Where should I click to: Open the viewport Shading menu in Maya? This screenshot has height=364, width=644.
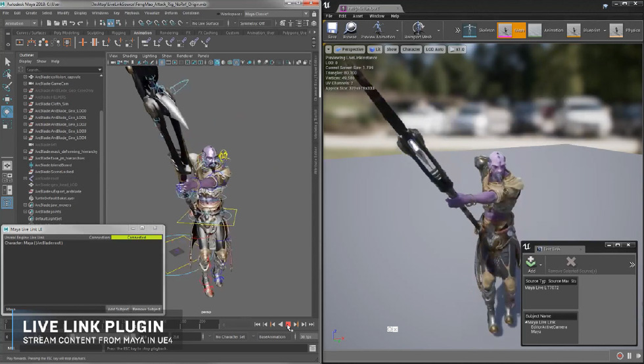pos(130,56)
